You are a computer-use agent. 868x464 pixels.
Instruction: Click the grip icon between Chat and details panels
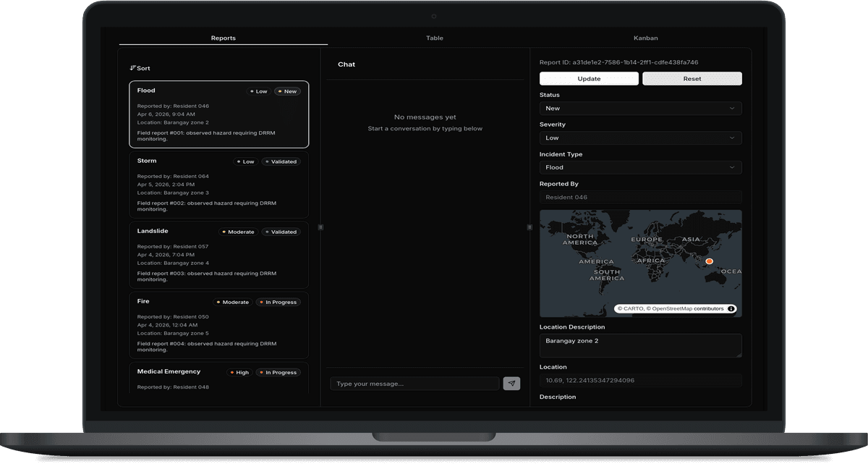click(x=530, y=227)
